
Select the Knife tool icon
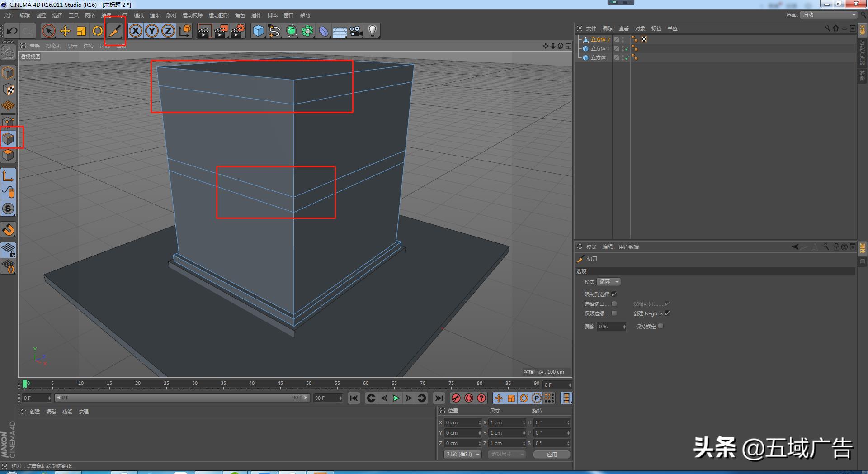pos(115,31)
